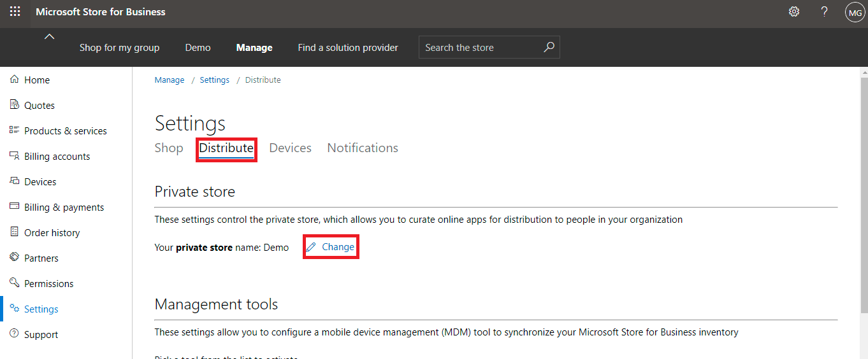
Task: Click the scrollbar up arrow
Action: coord(864,72)
